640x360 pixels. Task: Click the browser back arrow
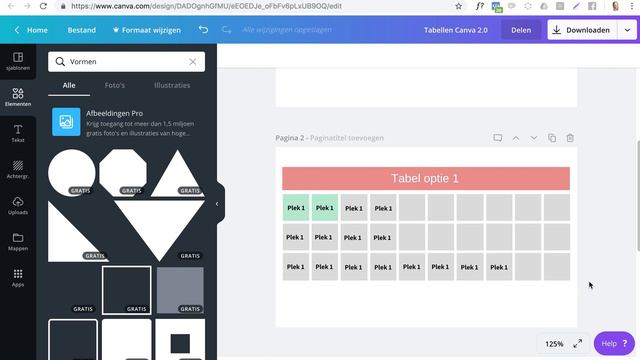(x=11, y=6)
